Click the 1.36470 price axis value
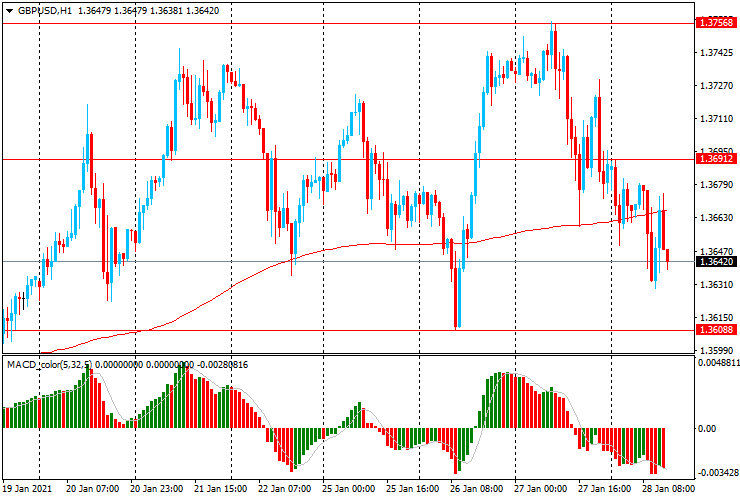Viewport: 740px width, 500px height. pos(716,251)
